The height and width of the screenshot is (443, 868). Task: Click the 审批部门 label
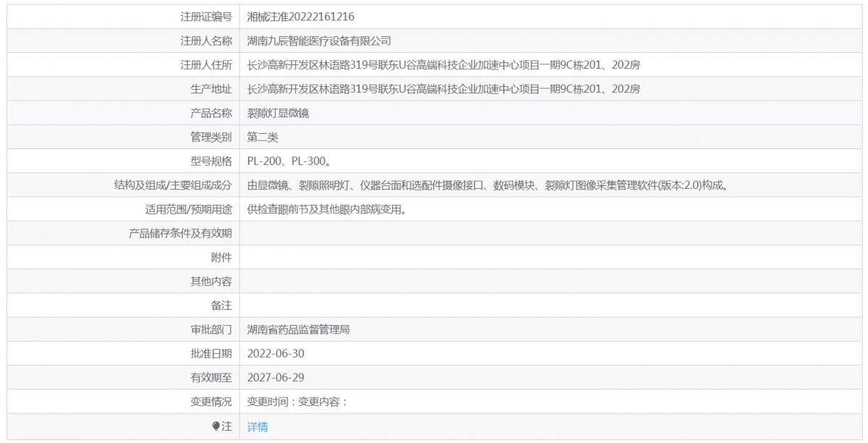(x=211, y=330)
